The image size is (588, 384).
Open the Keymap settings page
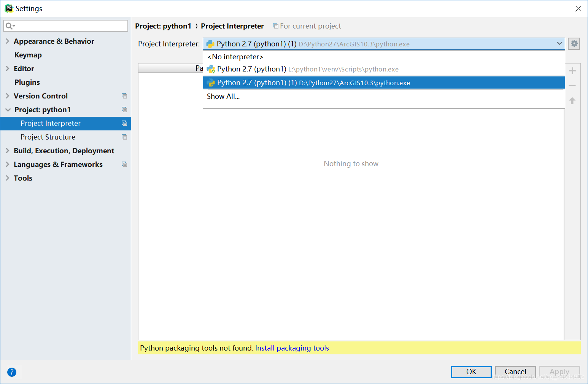click(28, 55)
